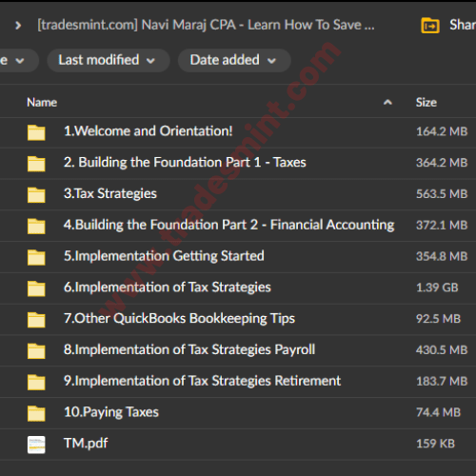
Task: Open folder 1.Welcome and Orientation!
Action: tap(149, 131)
